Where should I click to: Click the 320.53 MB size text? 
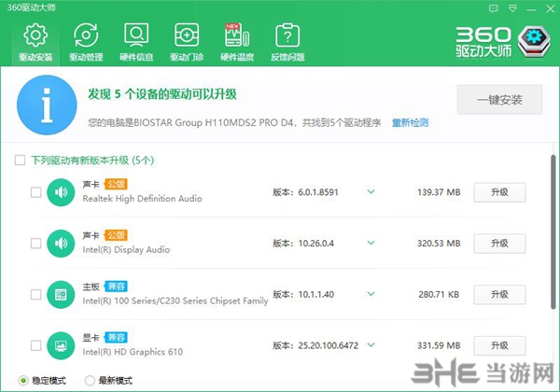[439, 244]
